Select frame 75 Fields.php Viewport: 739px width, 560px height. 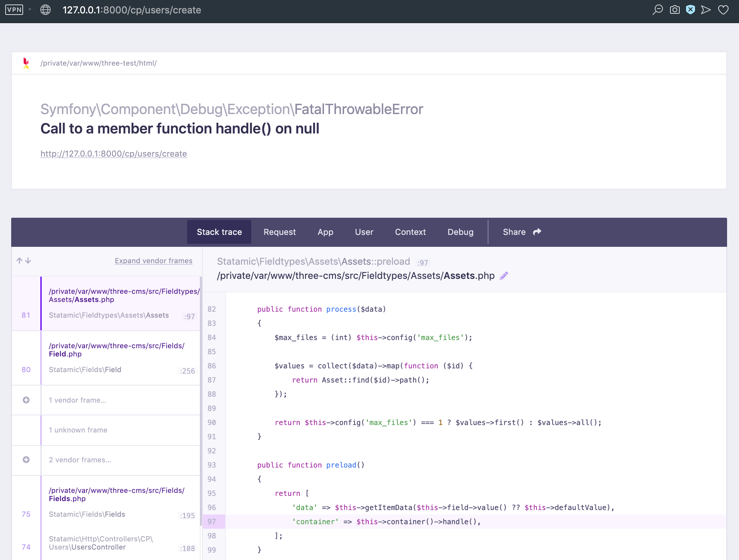[106, 502]
